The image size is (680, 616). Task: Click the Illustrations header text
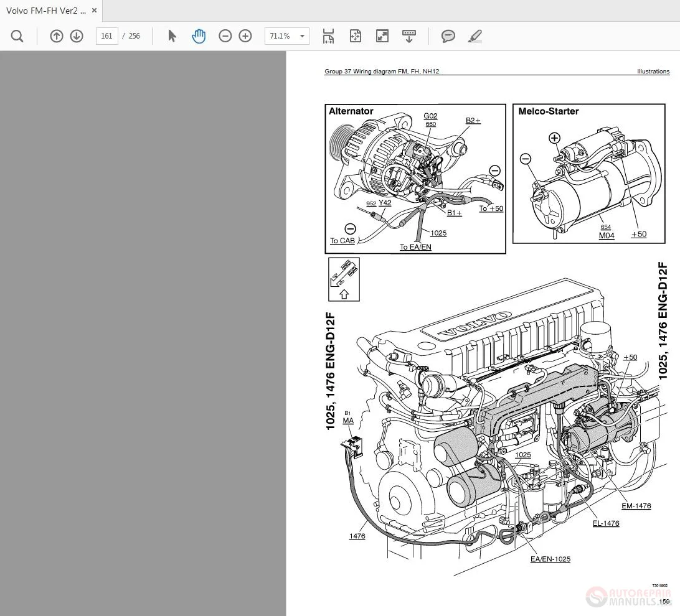pyautogui.click(x=653, y=72)
